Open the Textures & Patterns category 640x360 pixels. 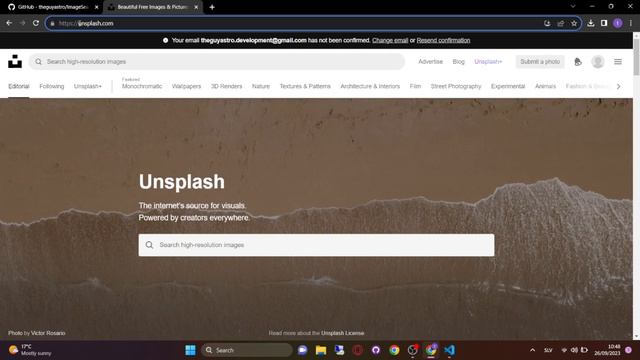(x=305, y=86)
